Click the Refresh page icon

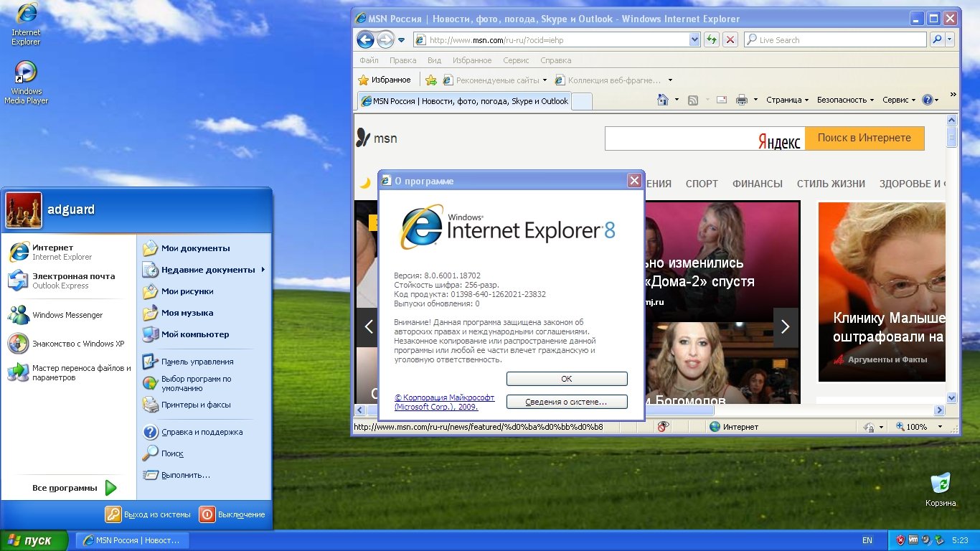point(711,40)
